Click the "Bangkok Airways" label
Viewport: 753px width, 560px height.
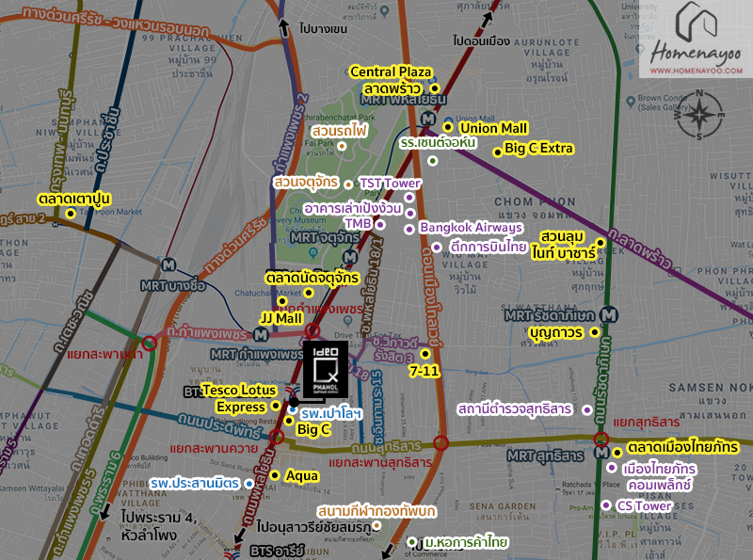tap(471, 228)
